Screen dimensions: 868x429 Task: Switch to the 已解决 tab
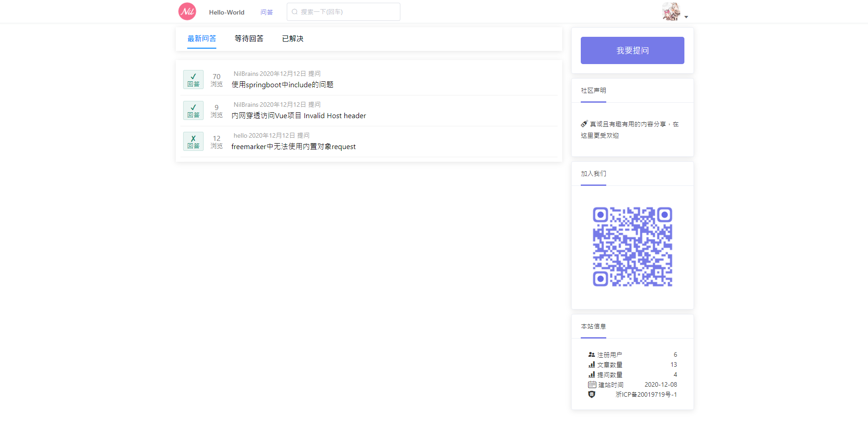[x=293, y=39]
